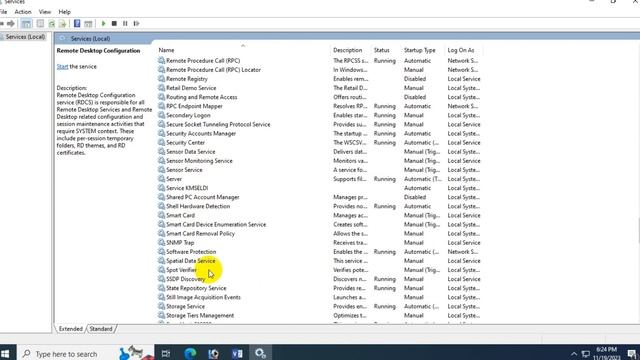Screen dimensions: 640x360
Task: Click the Refresh toolbar icon
Action: tap(51, 24)
